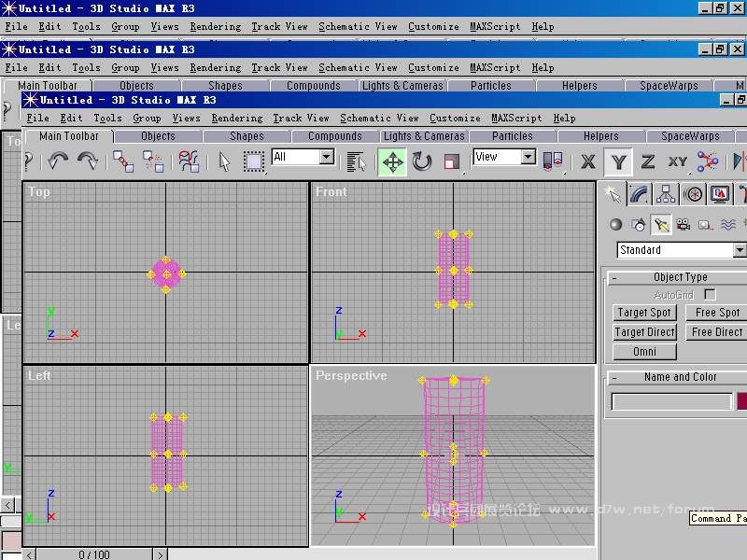Screen dimensions: 747x560
Task: Switch to Lights & Cameras tab in front window
Action: [424, 136]
